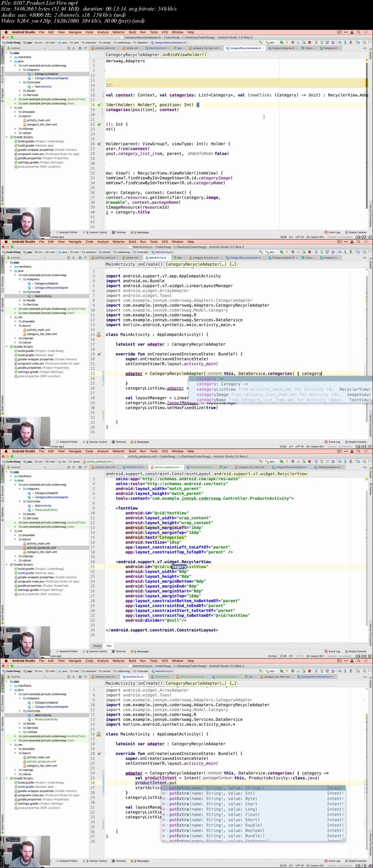Viewport: 373px width, 868px height.
Task: Click the 'Git: lesson-06' branch widget in frame 00:02:45
Action: (x=315, y=237)
